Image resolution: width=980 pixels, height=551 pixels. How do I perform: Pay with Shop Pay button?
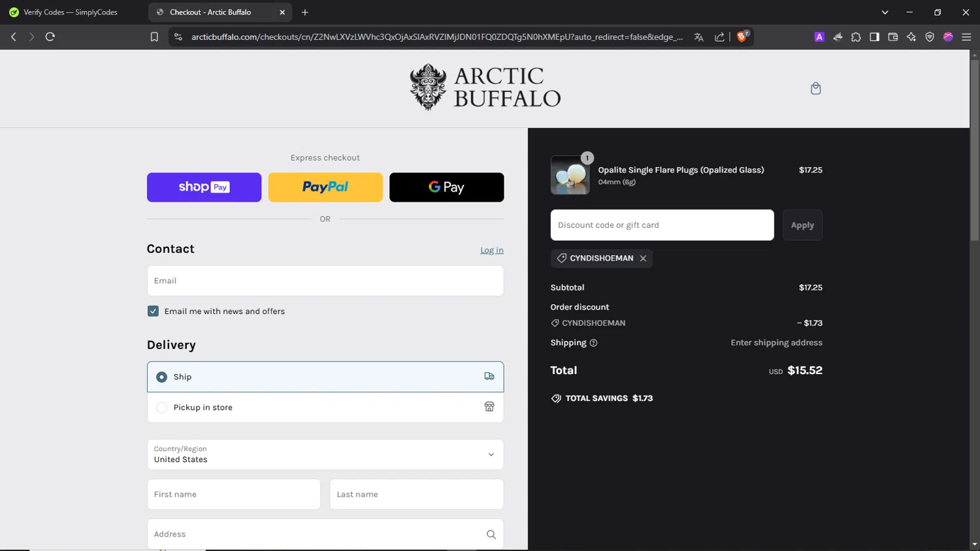point(204,187)
